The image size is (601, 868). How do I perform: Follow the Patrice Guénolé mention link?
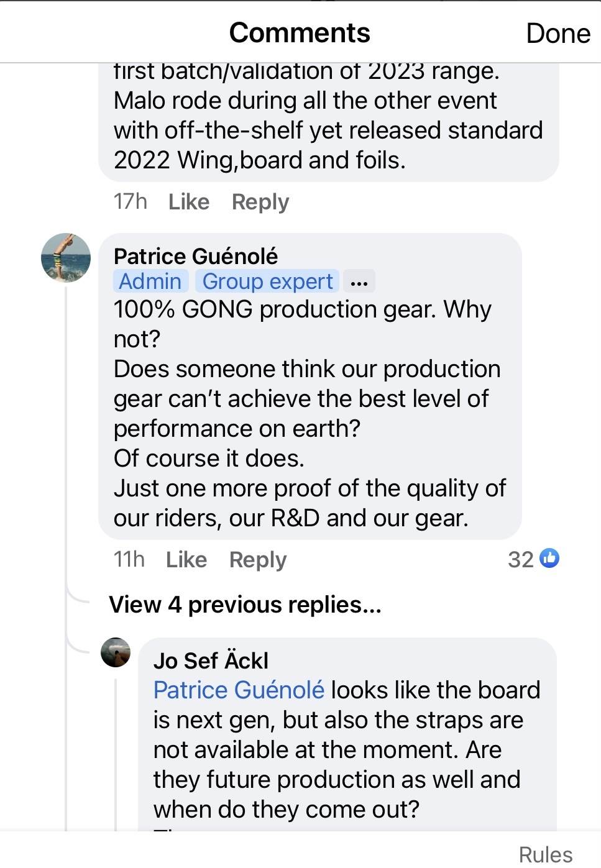239,690
